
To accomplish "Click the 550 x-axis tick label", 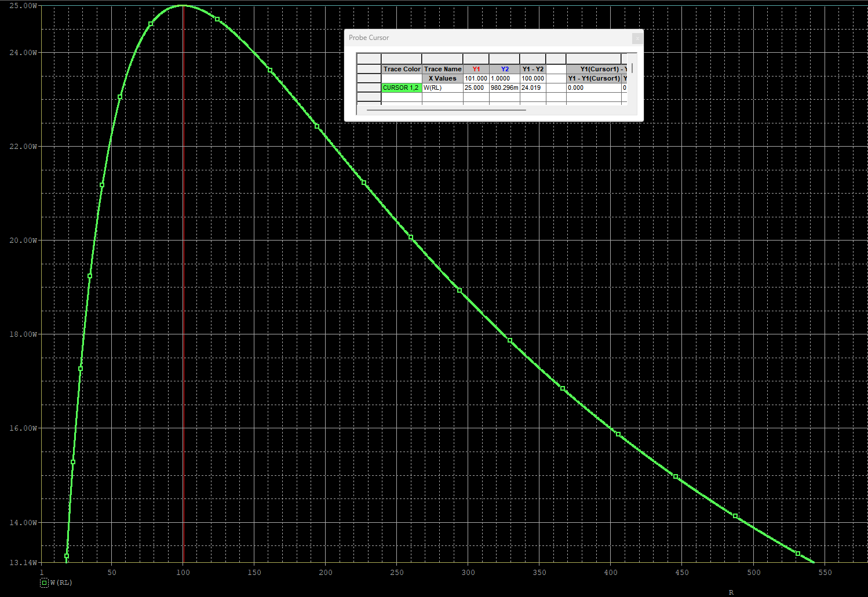I will click(x=825, y=573).
